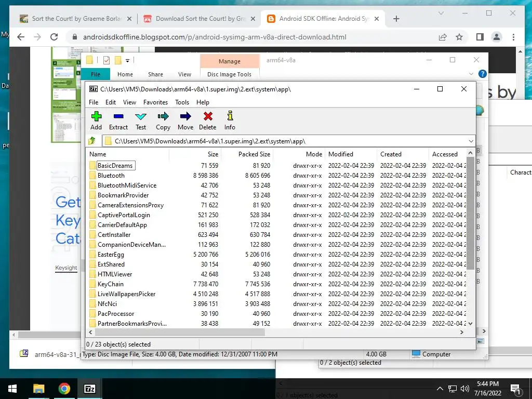Go back in Chrome history
Screen dimensions: 532x399
coord(21,37)
